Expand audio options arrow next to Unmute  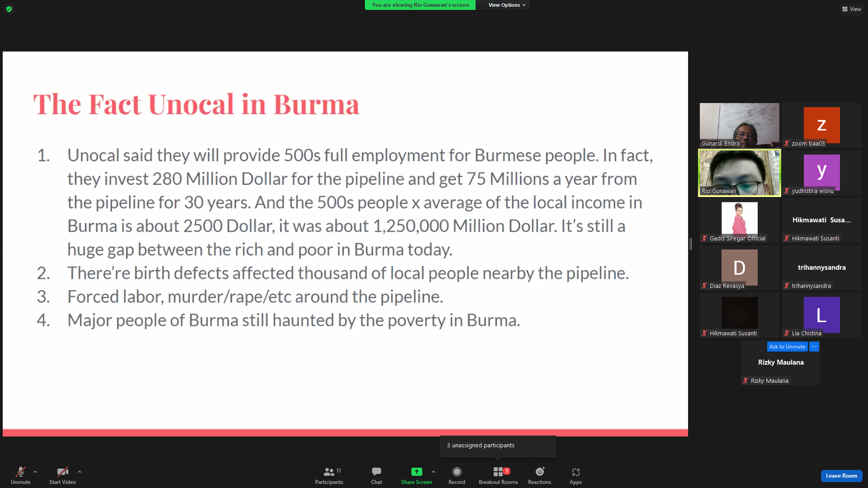click(35, 472)
